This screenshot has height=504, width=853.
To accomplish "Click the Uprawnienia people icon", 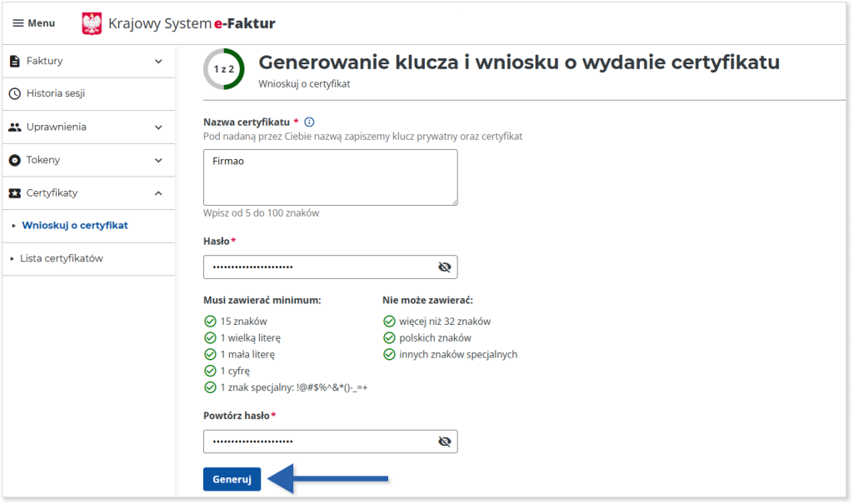I will (x=14, y=127).
